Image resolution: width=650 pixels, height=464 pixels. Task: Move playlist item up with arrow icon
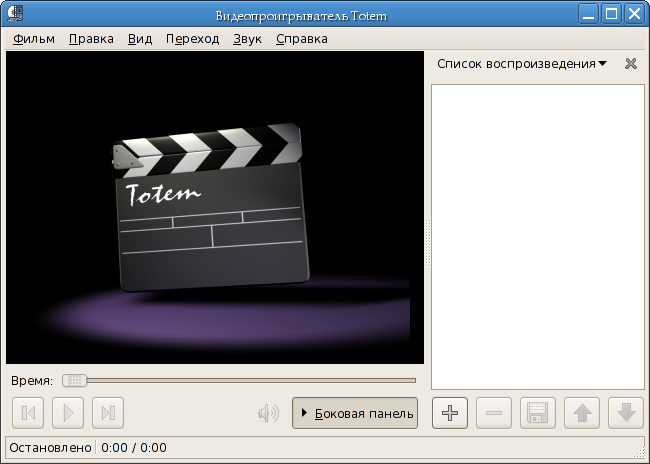(x=582, y=413)
